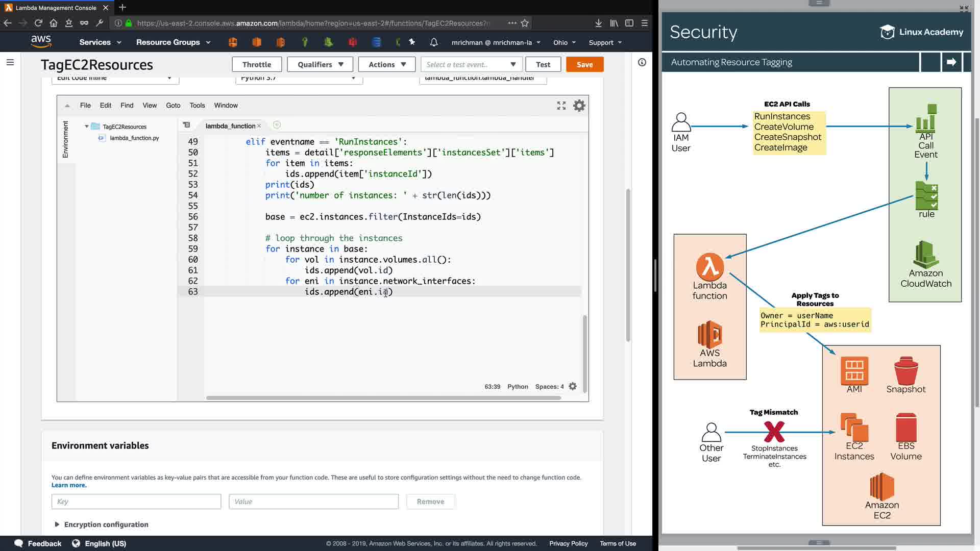Click the status bar gear icon
980x551 pixels.
point(573,387)
